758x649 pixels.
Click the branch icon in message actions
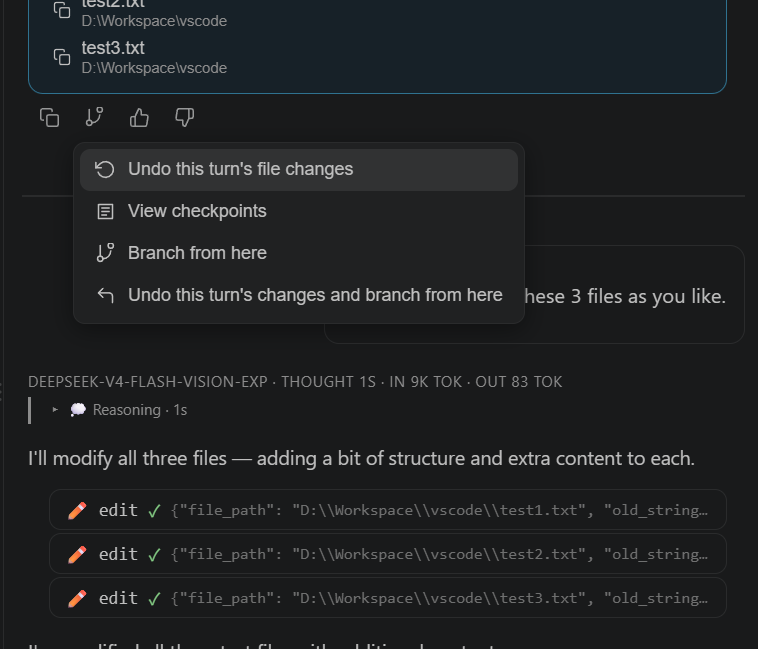(x=94, y=117)
